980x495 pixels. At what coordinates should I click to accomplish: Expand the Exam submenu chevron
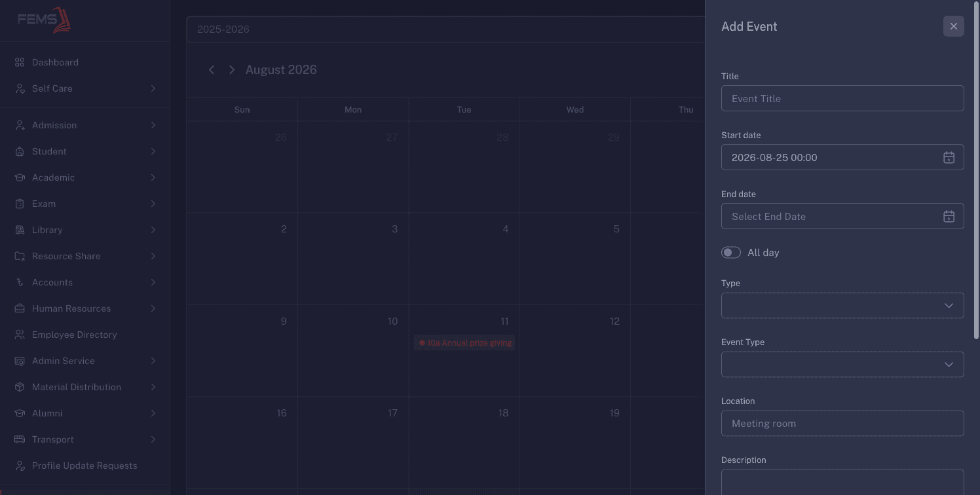click(153, 204)
